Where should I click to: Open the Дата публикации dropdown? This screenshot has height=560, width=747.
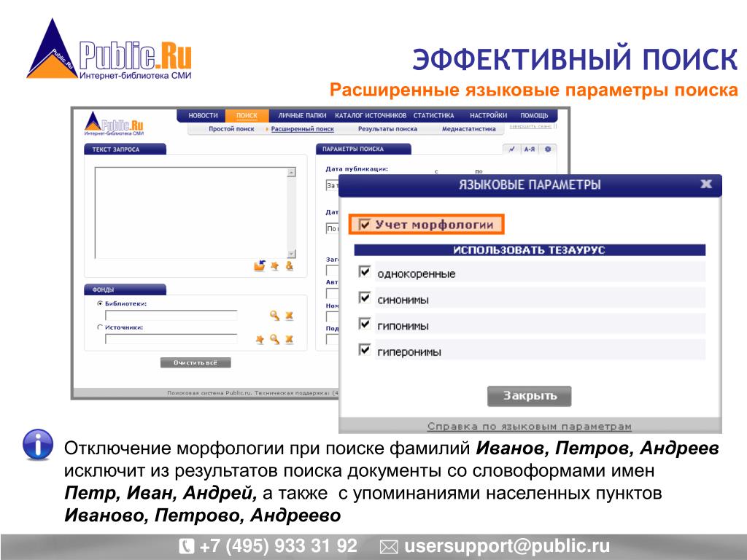click(x=332, y=185)
